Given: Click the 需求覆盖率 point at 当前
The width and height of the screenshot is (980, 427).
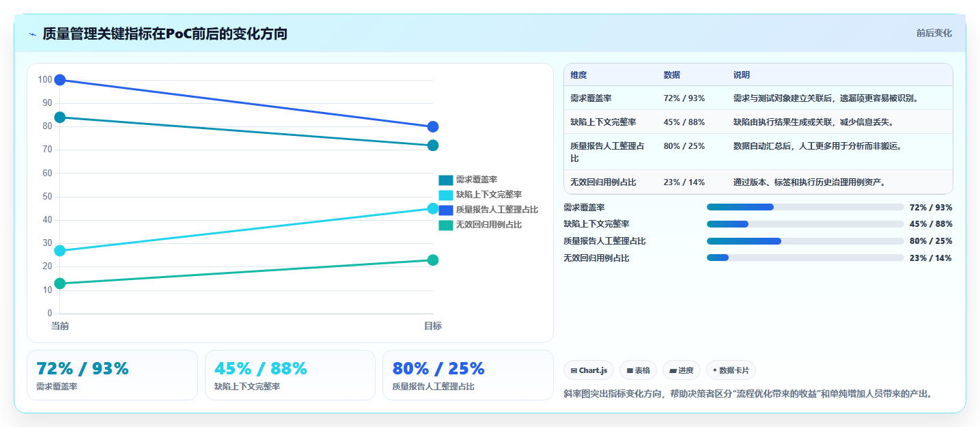Looking at the screenshot, I should (60, 118).
